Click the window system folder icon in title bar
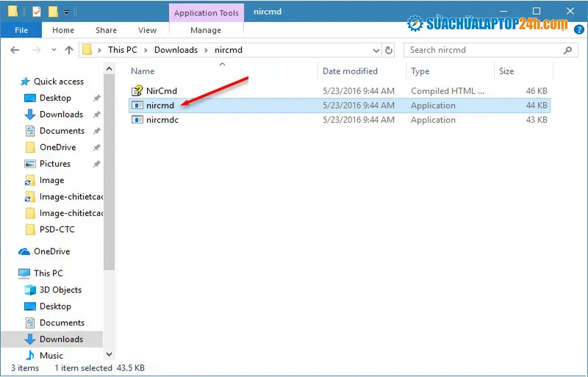 pyautogui.click(x=12, y=12)
